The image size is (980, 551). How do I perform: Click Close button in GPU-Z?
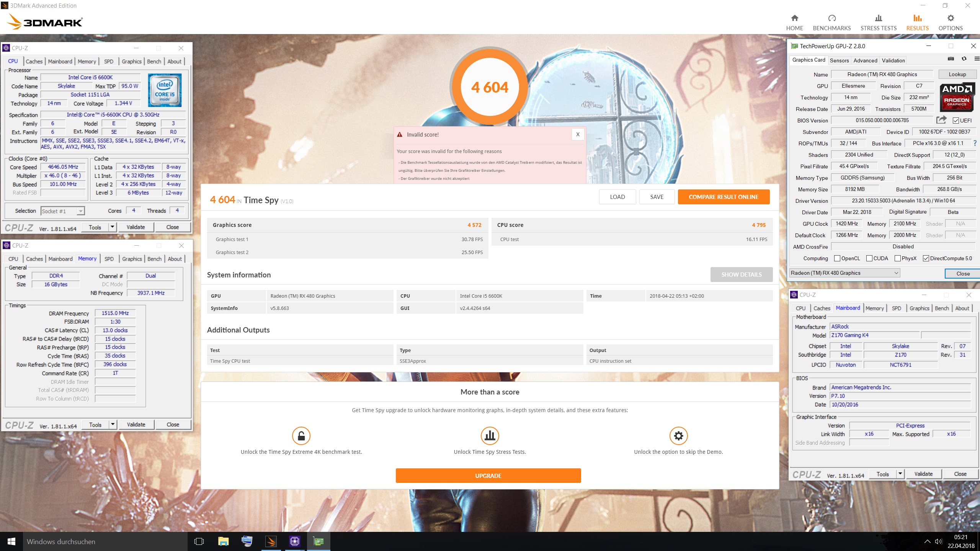click(x=963, y=274)
